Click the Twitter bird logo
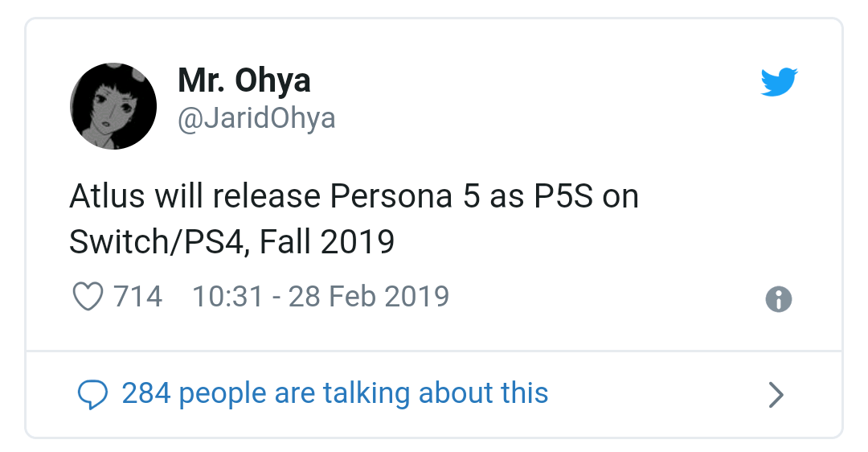868x452 pixels. point(778,82)
